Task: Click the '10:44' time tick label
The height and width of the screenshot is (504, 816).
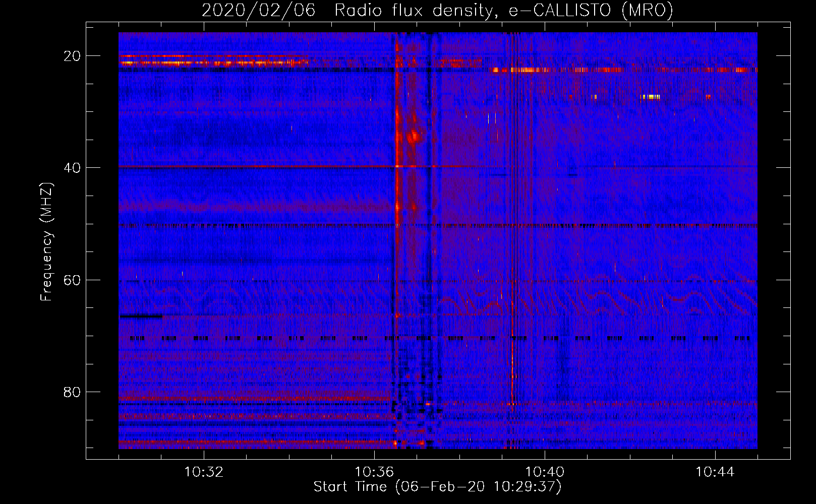Action: point(715,472)
